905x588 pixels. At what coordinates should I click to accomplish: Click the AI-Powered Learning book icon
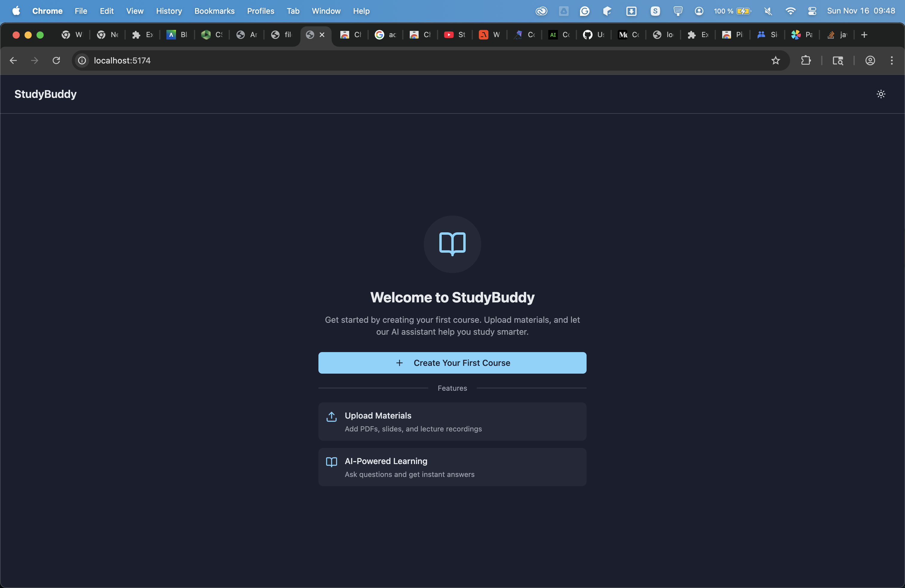(x=331, y=462)
